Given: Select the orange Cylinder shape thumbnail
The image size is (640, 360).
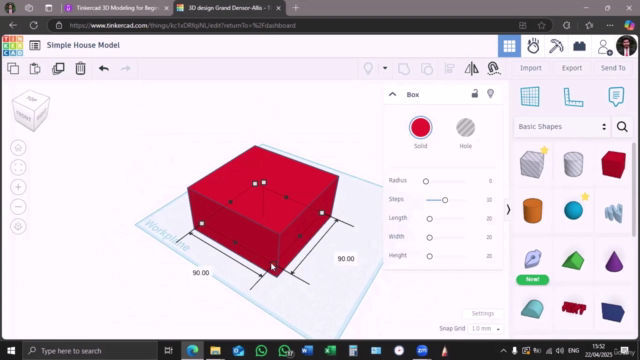Looking at the screenshot, I should [x=533, y=211].
